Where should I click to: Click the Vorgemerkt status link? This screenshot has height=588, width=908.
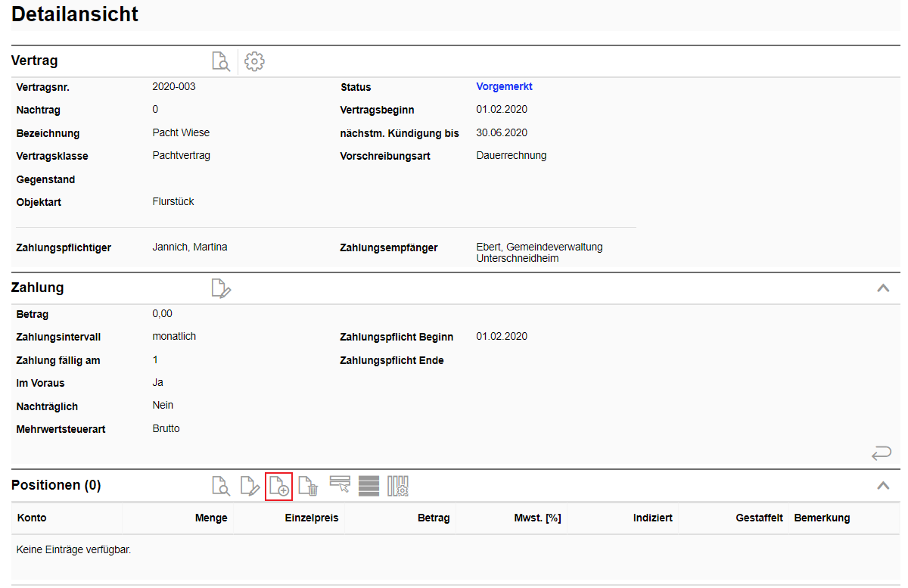[504, 87]
